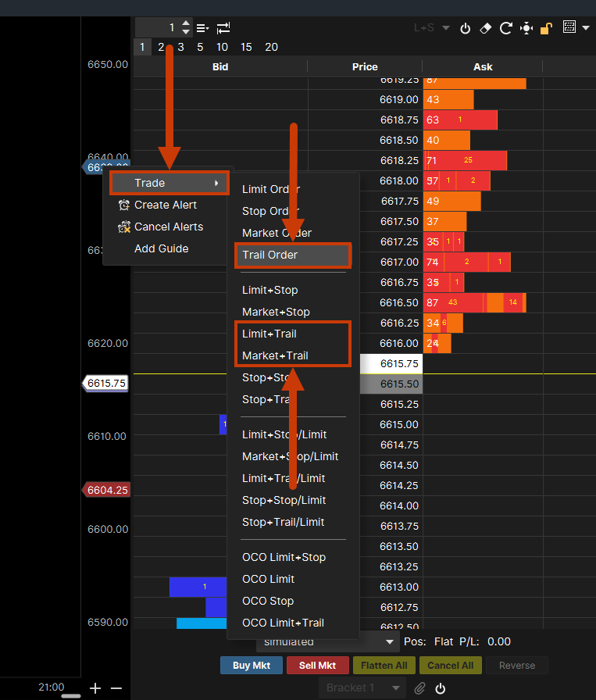Click the eraser icon in the toolbar
Image resolution: width=596 pixels, height=700 pixels.
click(485, 28)
